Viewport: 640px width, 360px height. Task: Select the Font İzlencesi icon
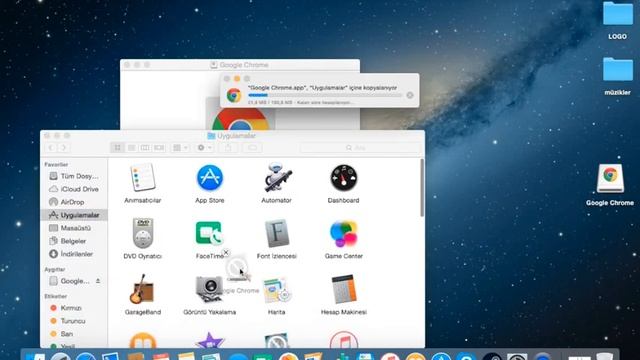(277, 233)
